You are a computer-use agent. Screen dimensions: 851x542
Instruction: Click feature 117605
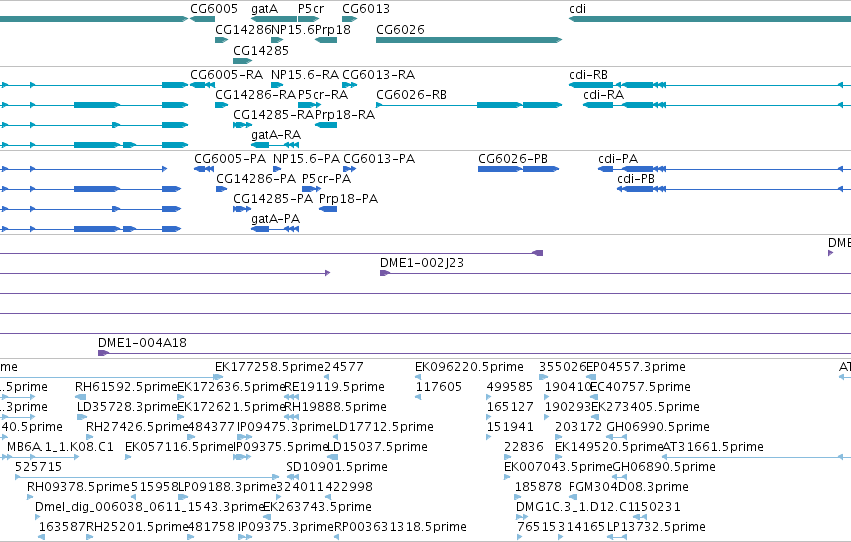coord(439,387)
